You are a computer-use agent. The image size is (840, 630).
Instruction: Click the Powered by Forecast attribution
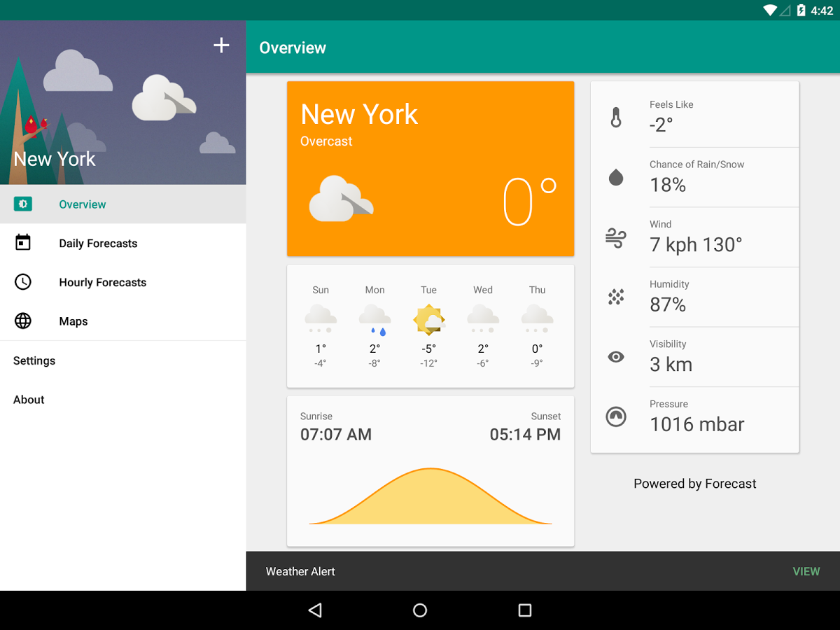tap(694, 483)
